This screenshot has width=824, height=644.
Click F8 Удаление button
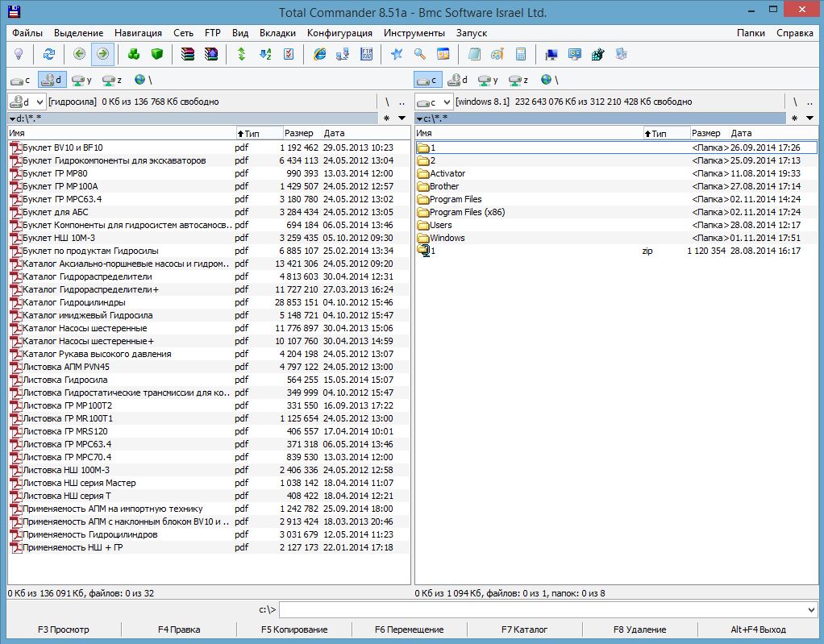639,629
